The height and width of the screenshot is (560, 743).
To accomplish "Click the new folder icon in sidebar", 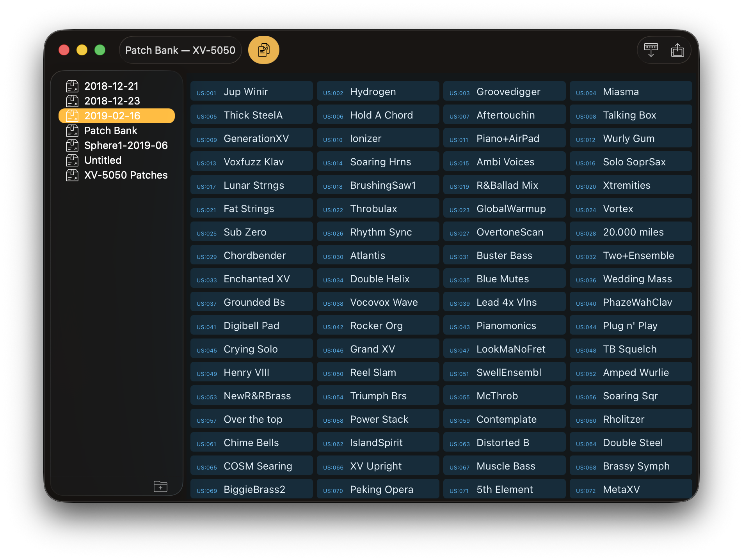I will click(160, 486).
